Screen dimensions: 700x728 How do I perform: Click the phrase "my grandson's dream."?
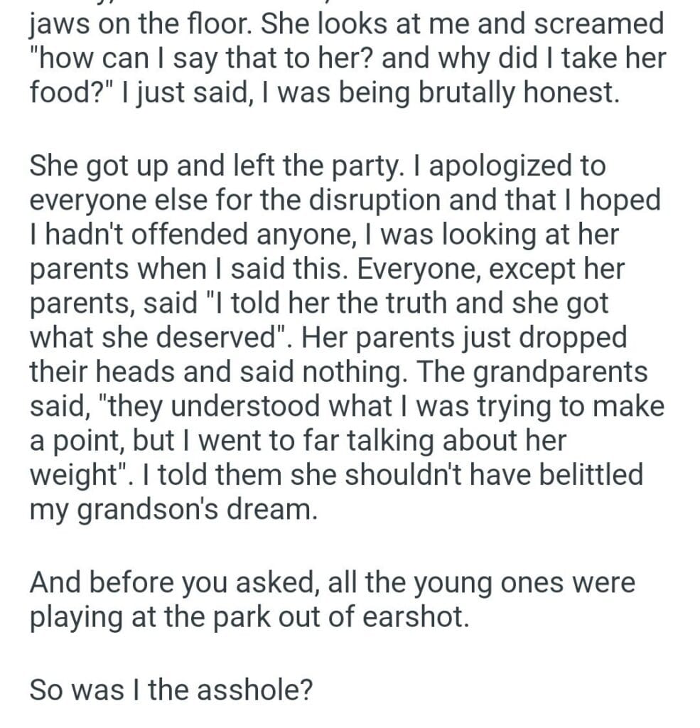[171, 509]
